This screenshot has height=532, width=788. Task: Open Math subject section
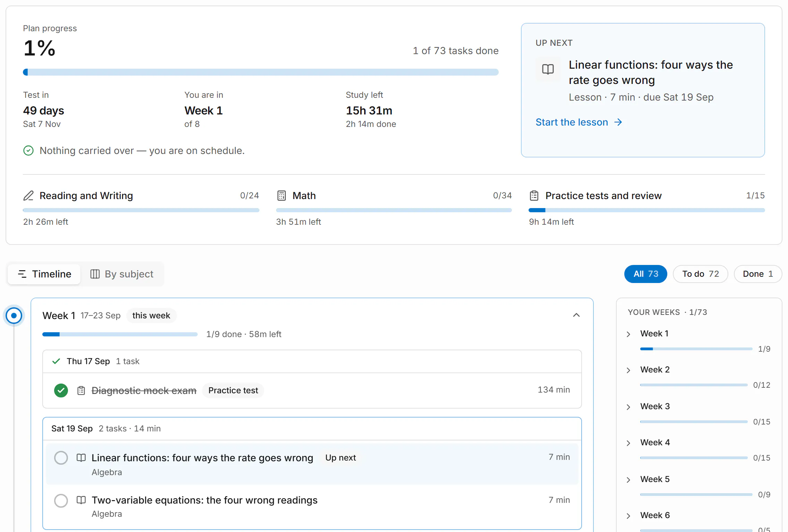tap(304, 196)
